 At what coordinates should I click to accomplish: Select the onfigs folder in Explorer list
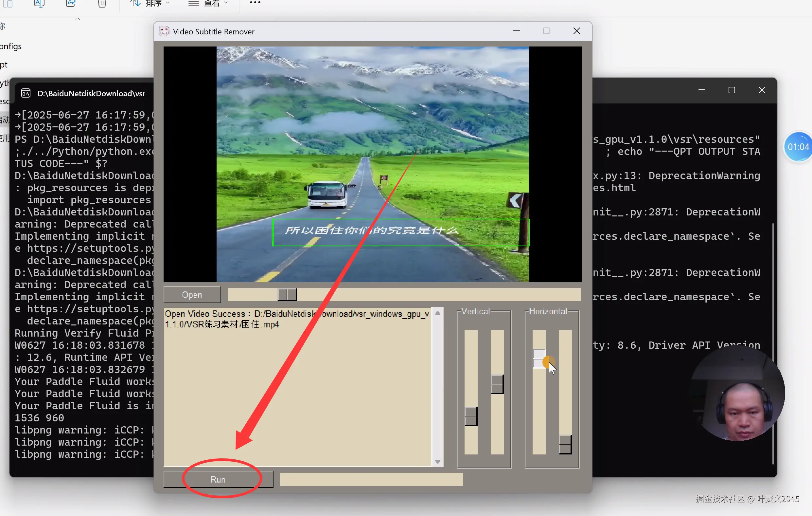pos(11,46)
